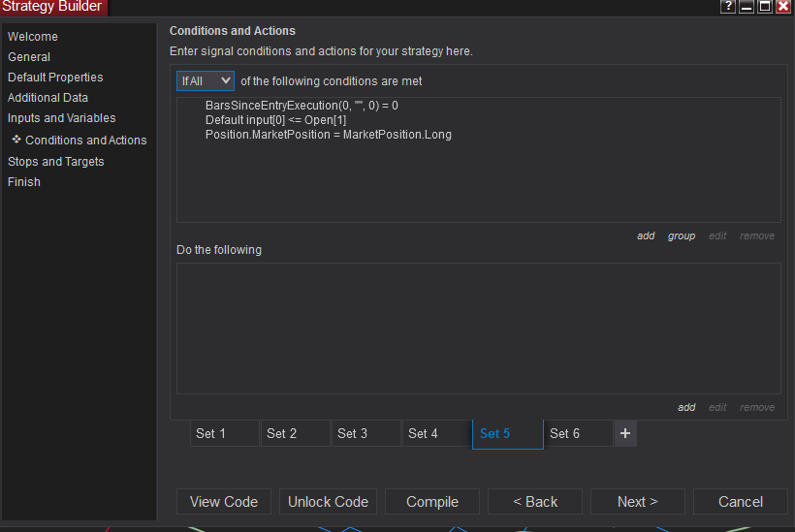Click the help question mark icon
This screenshot has height=532, width=795.
pyautogui.click(x=728, y=7)
